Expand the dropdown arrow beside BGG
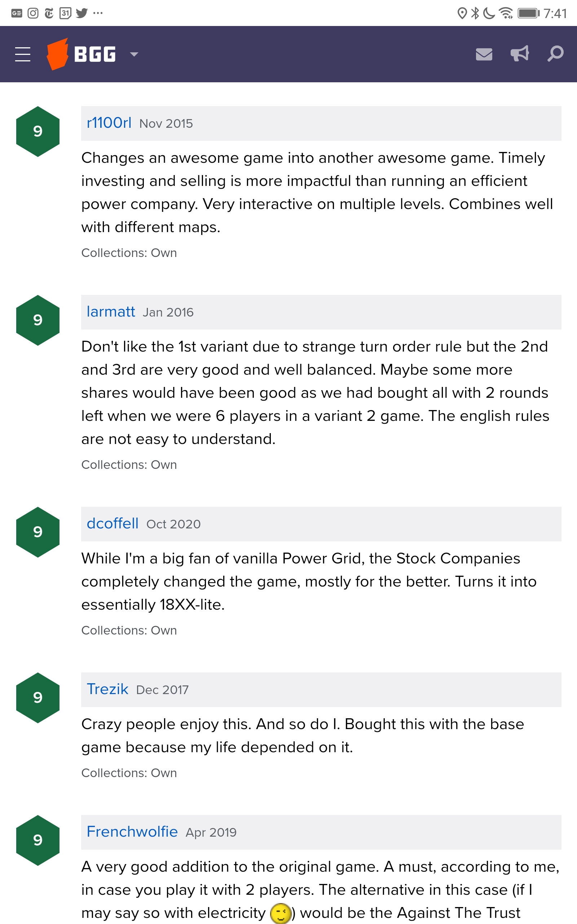The width and height of the screenshot is (577, 924). [x=134, y=54]
